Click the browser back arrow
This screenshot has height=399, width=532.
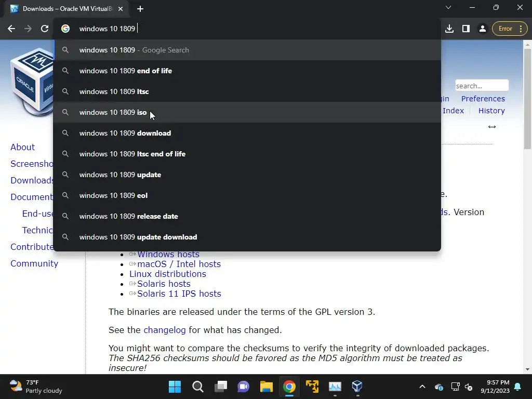11,29
